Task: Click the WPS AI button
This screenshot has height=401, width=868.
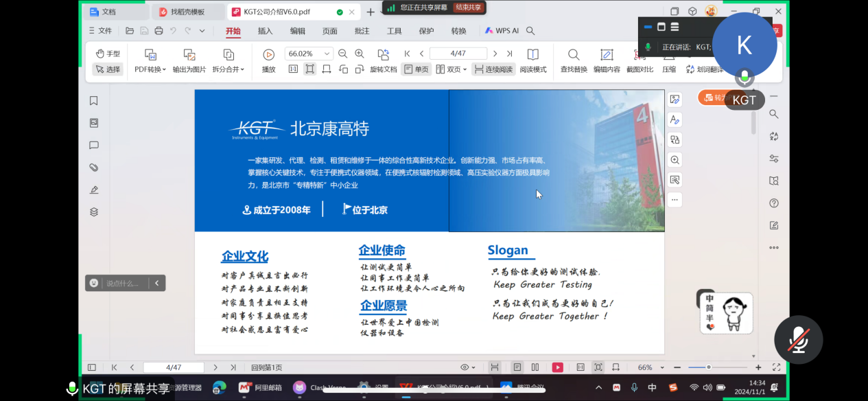Action: point(502,31)
